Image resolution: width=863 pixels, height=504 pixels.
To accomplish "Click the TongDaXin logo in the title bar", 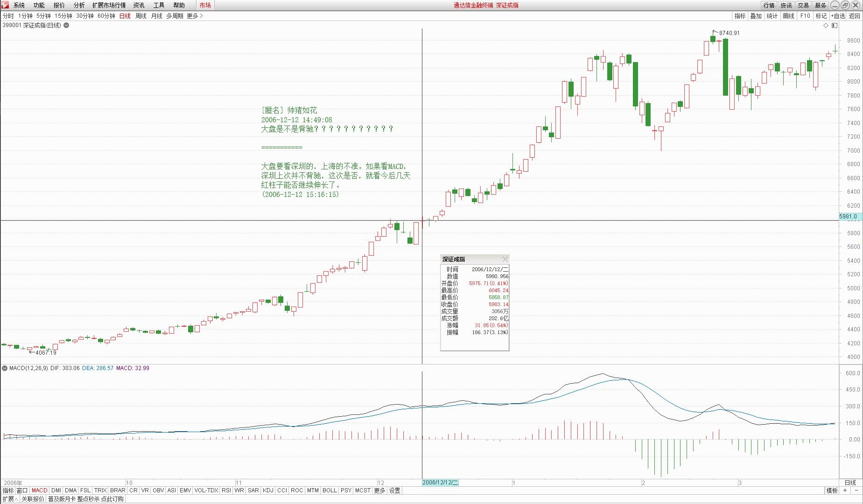I will [5, 5].
